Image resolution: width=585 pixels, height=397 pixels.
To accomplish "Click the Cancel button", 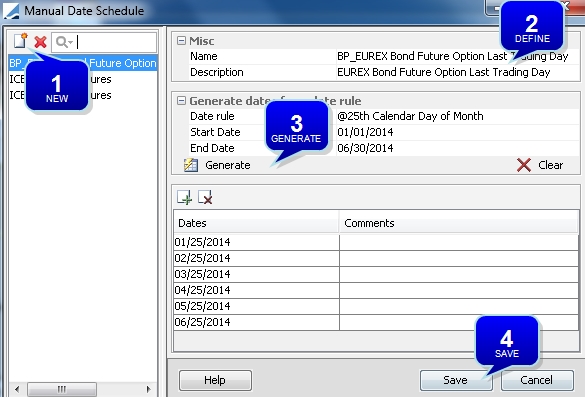I will click(537, 380).
